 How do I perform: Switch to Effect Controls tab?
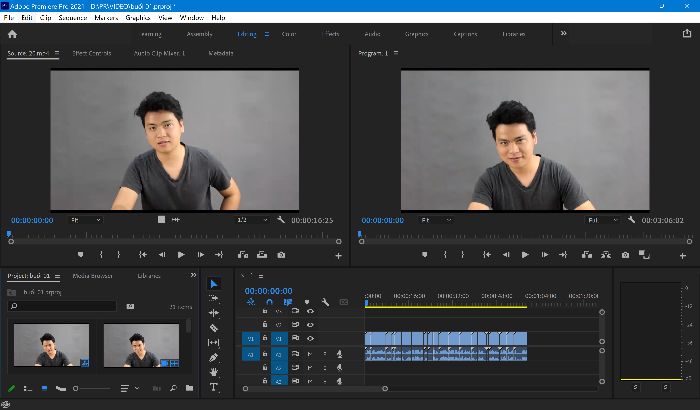(92, 53)
